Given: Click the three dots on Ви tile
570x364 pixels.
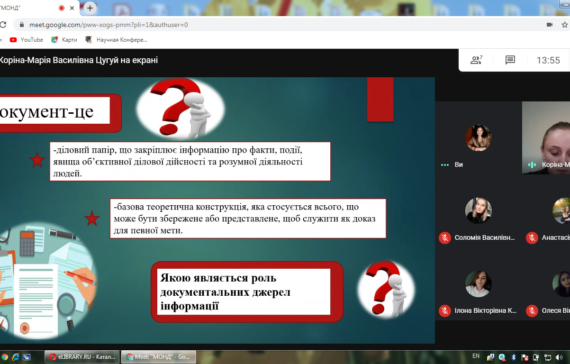Looking at the screenshot, I should pyautogui.click(x=445, y=165).
